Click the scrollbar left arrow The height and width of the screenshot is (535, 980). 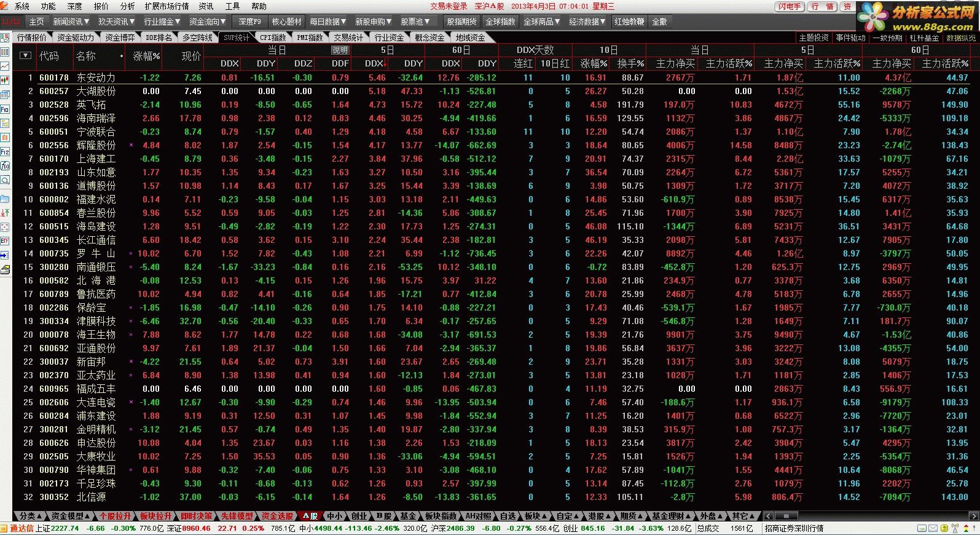coord(768,516)
